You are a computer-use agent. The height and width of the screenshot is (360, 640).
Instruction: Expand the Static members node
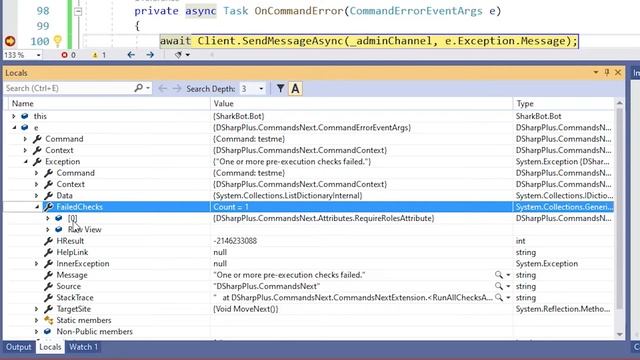tap(37, 321)
